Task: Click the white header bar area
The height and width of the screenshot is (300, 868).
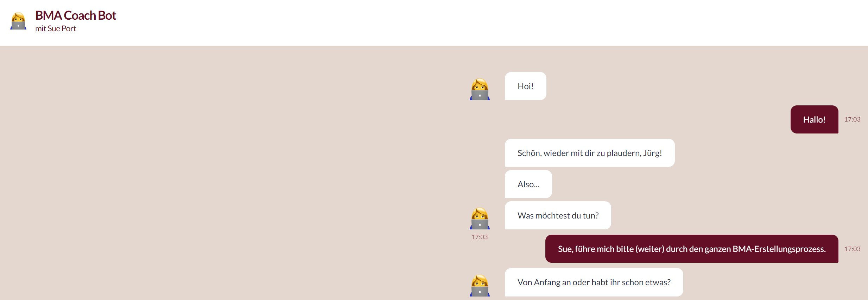Action: point(457,22)
